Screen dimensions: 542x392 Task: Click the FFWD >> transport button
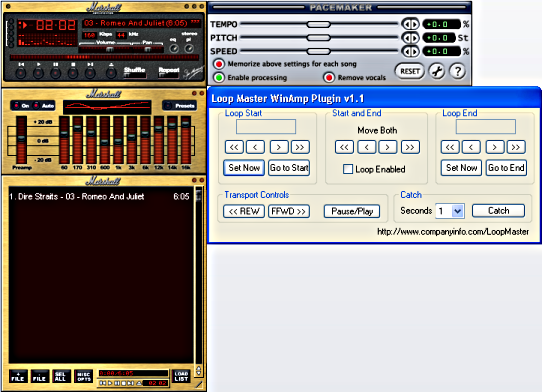(x=289, y=211)
